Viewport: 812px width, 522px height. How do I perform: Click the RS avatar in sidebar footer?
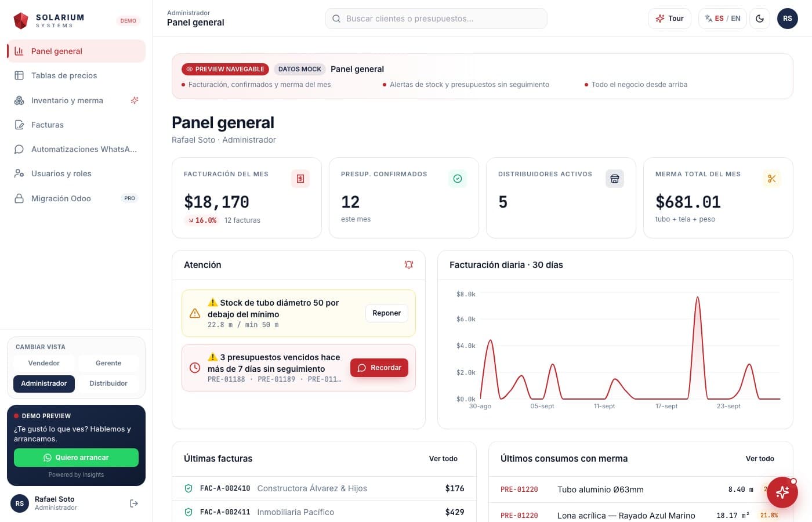point(20,503)
